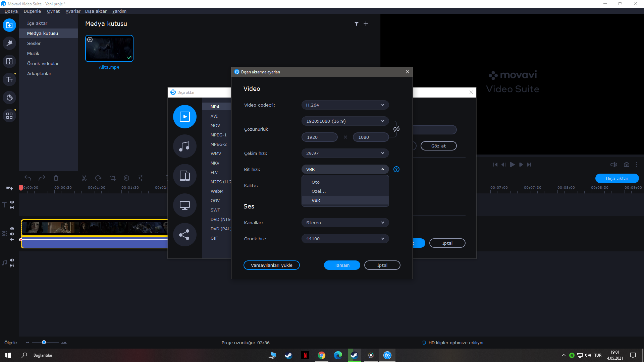This screenshot has height=362, width=644.
Task: Click the Varsayılanları yükle button
Action: pos(271,265)
